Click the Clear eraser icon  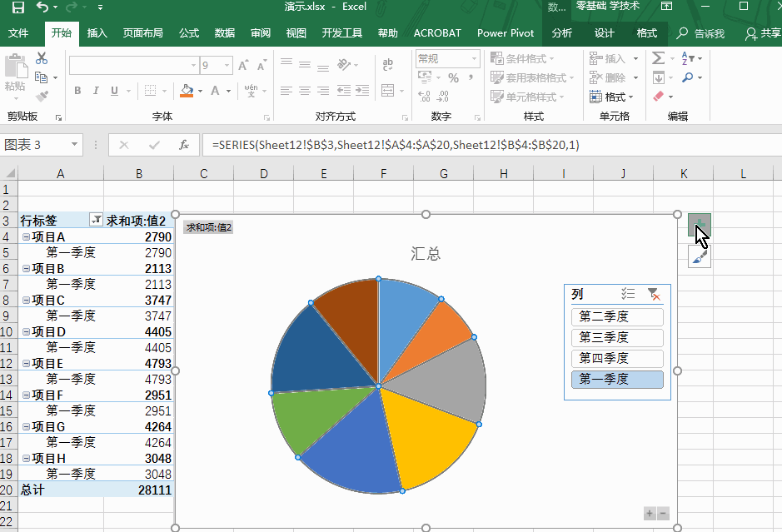[658, 96]
